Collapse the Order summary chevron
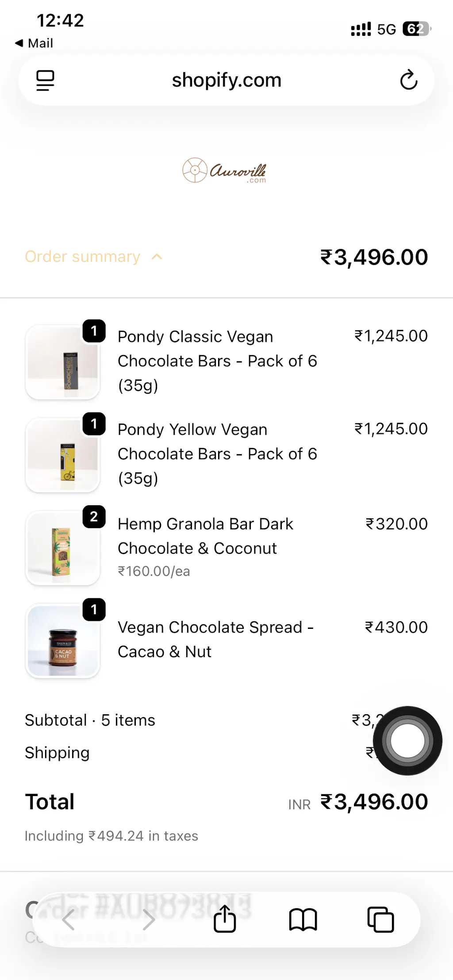 point(157,257)
